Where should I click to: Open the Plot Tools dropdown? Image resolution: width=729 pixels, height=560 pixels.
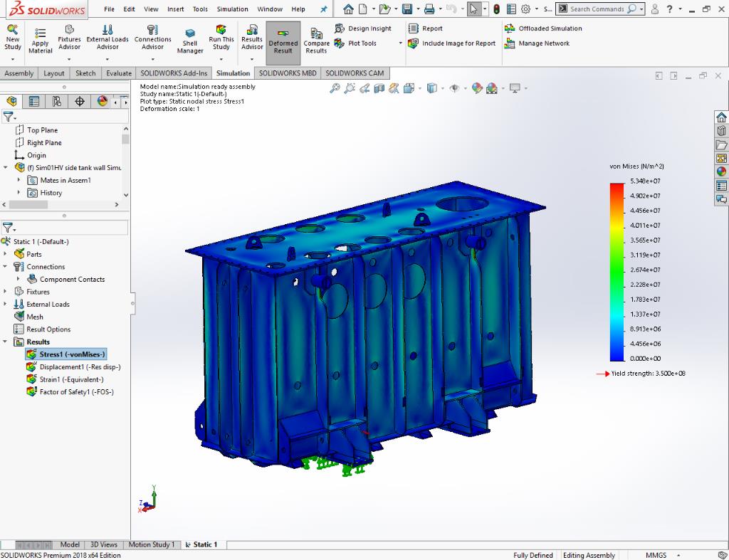pyautogui.click(x=400, y=43)
